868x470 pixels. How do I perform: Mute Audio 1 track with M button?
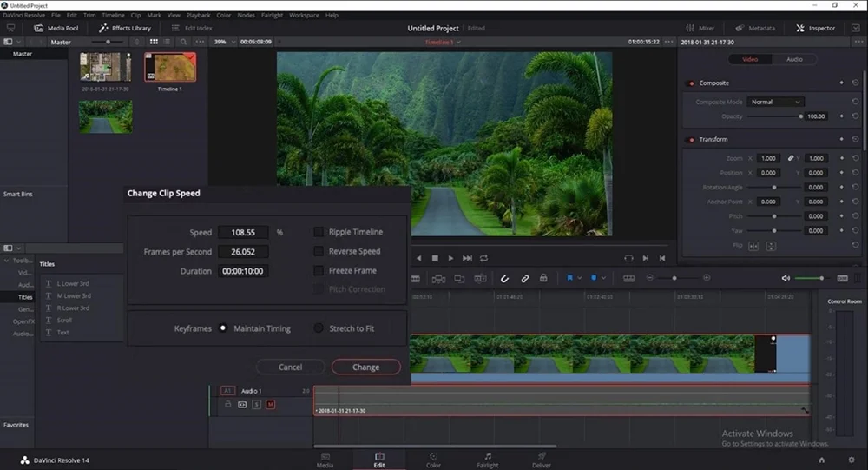(x=270, y=405)
